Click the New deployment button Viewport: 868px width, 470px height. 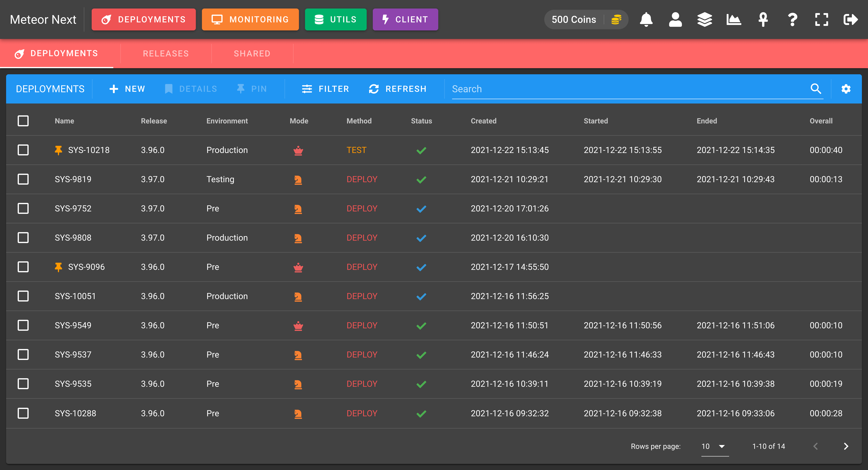127,89
